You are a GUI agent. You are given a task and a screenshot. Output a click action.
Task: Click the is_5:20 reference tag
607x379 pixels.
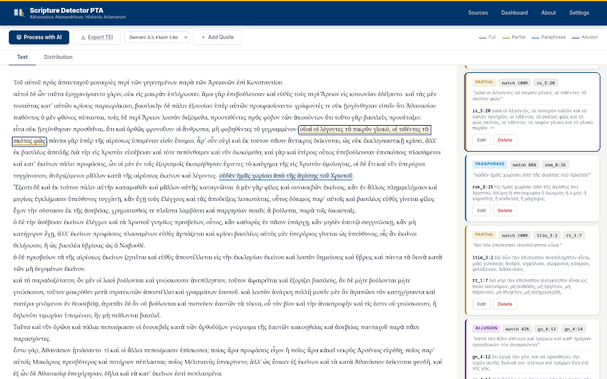pos(545,83)
